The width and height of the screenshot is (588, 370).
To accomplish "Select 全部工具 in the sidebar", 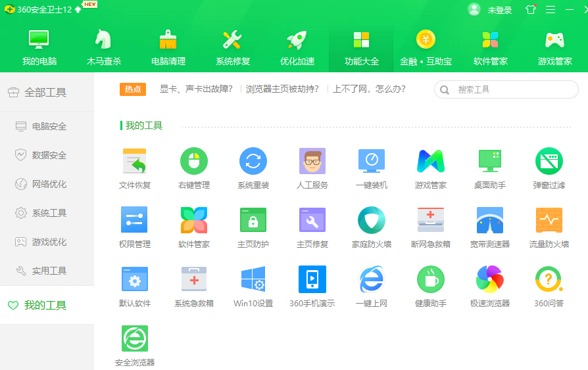I will [47, 92].
